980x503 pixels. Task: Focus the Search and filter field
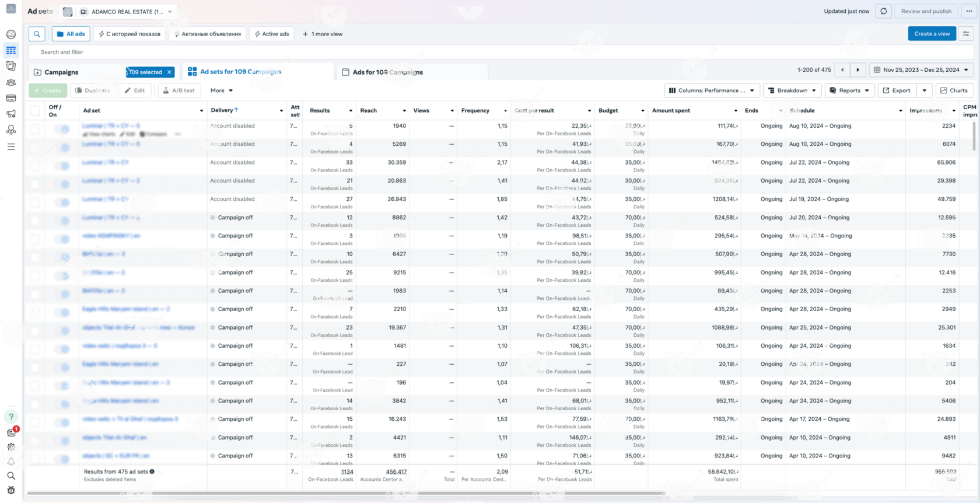501,52
